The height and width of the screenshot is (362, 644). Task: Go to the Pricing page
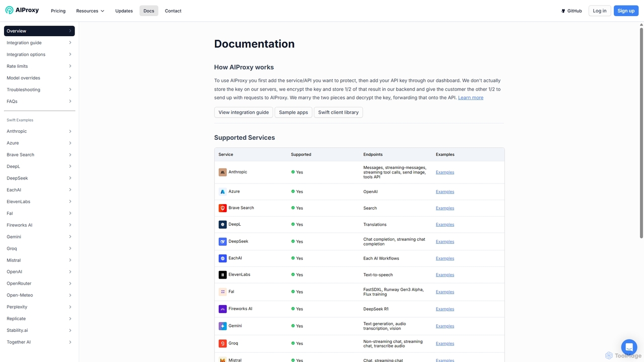click(58, 11)
